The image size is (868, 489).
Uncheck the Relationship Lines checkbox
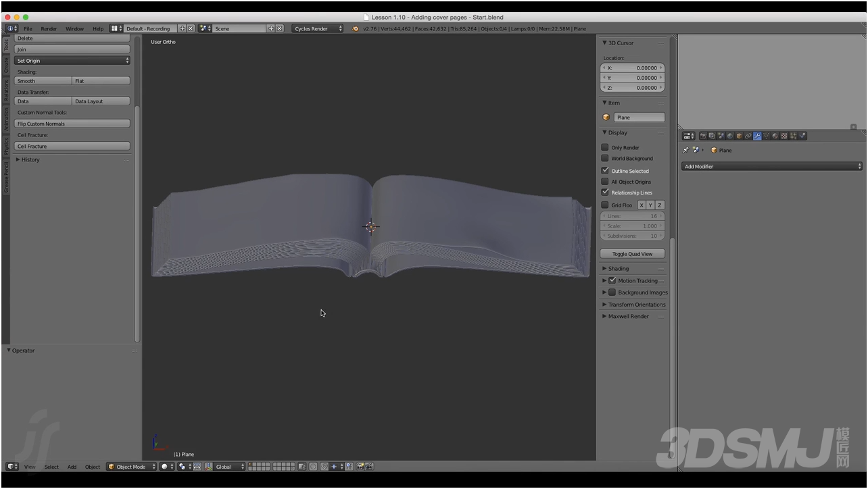[x=605, y=192]
